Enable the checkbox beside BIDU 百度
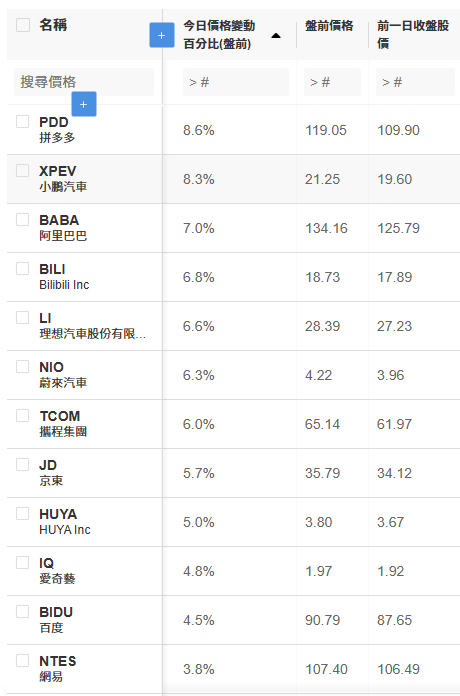This screenshot has width=460, height=696. pos(23,612)
